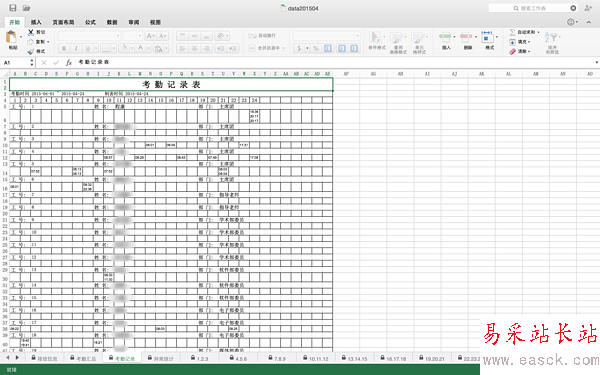Toggle center text alignment
The image size is (600, 375).
tap(194, 48)
